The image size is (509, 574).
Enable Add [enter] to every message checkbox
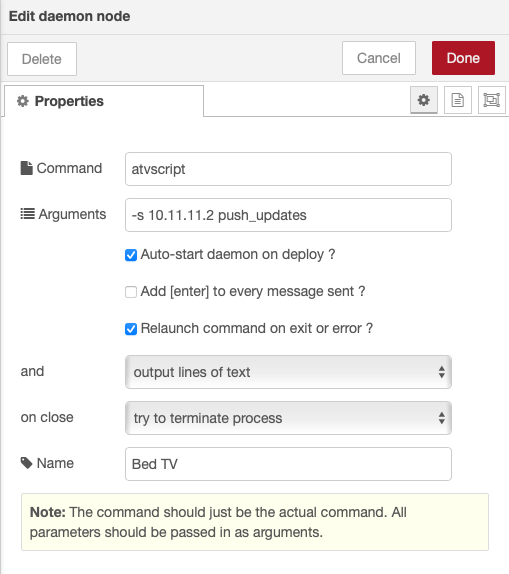pyautogui.click(x=131, y=292)
